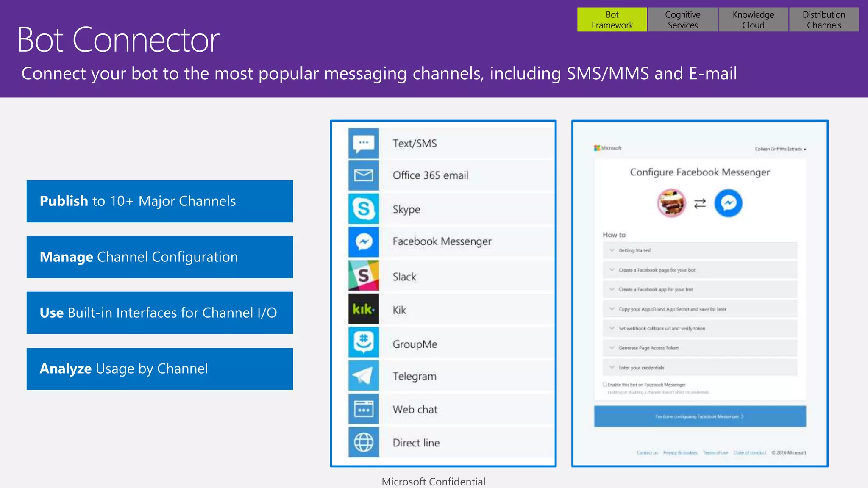Select the Web chat label text

tap(415, 409)
